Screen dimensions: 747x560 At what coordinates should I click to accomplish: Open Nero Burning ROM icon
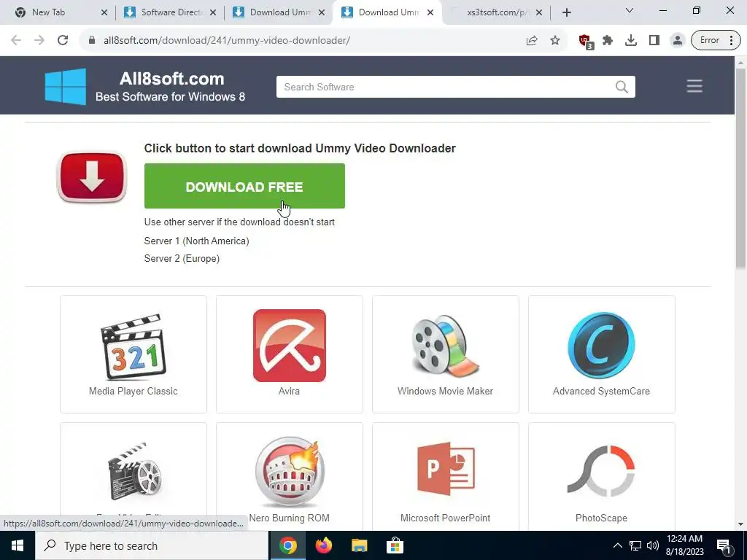coord(289,472)
